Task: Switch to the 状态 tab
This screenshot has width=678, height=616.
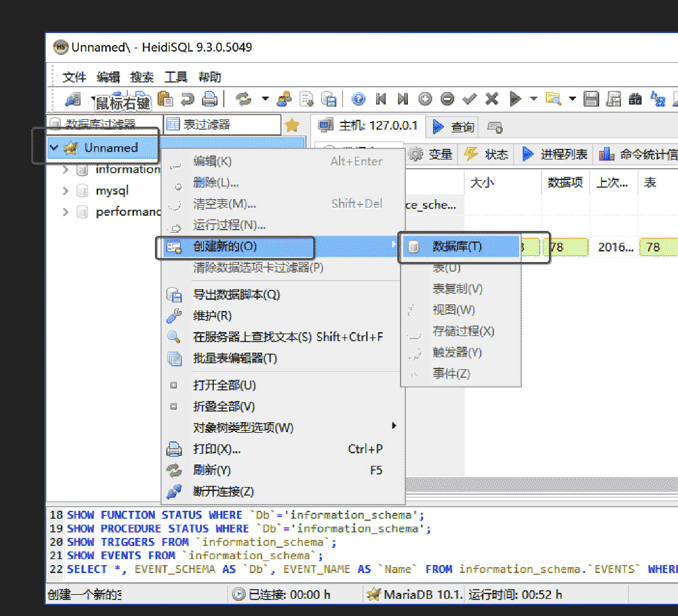Action: pyautogui.click(x=485, y=154)
